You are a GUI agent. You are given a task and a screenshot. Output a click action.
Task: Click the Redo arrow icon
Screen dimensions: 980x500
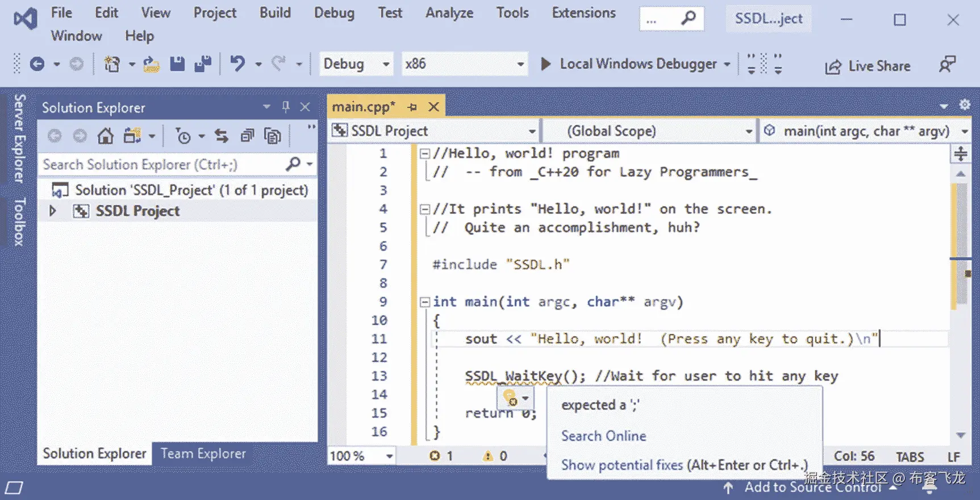tap(278, 64)
